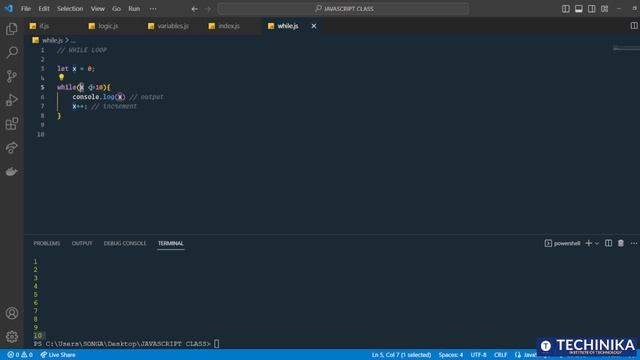Screen dimensions: 640x360
Task: Open the Run menu
Action: tap(134, 9)
